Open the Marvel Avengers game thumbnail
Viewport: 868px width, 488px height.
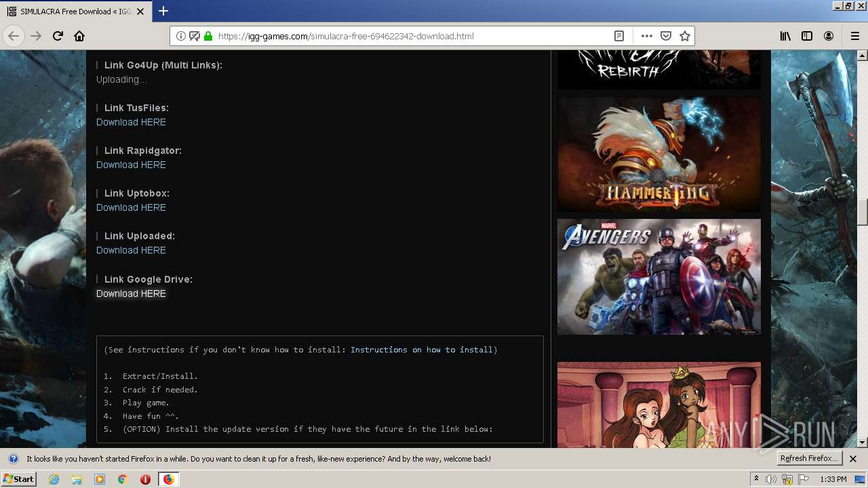(x=658, y=277)
